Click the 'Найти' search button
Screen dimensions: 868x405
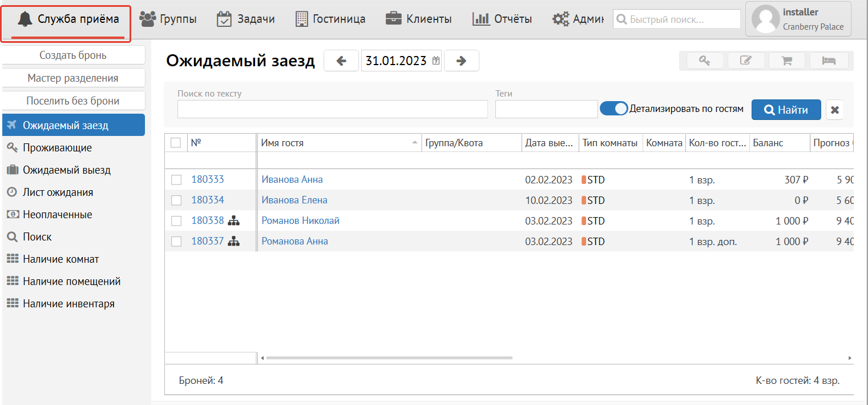786,110
